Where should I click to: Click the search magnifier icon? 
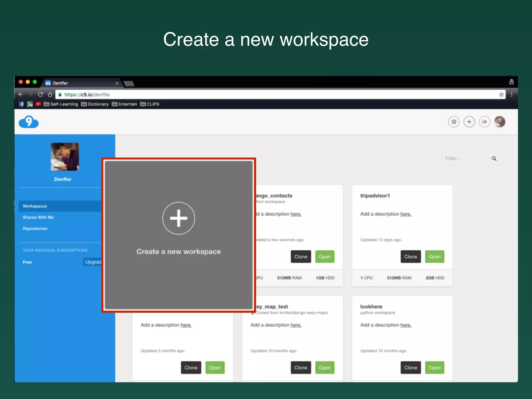(494, 158)
